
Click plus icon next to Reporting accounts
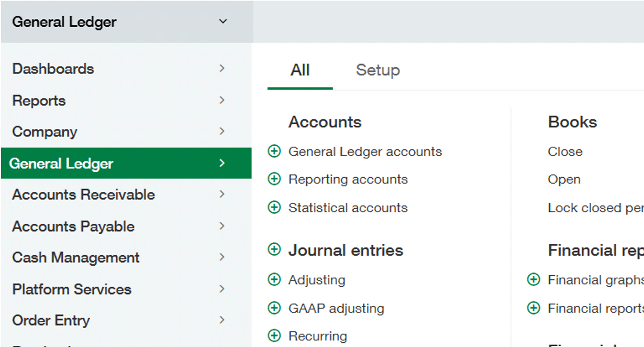274,179
